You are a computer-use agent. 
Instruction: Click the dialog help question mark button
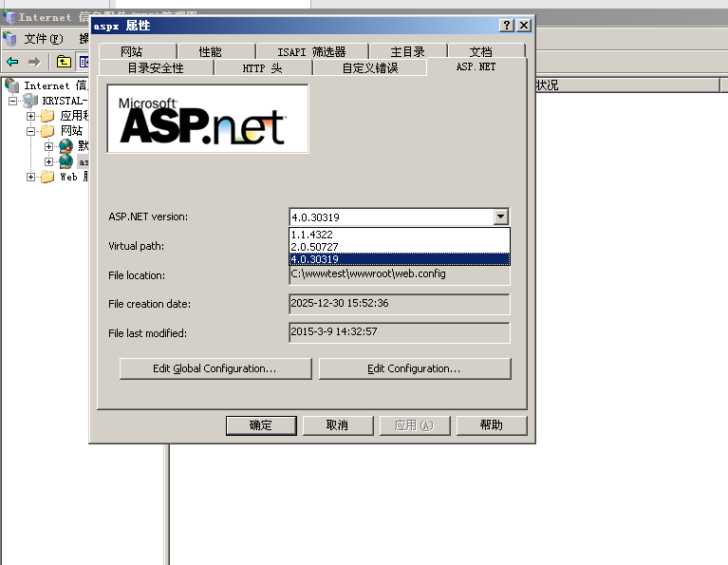tap(507, 25)
